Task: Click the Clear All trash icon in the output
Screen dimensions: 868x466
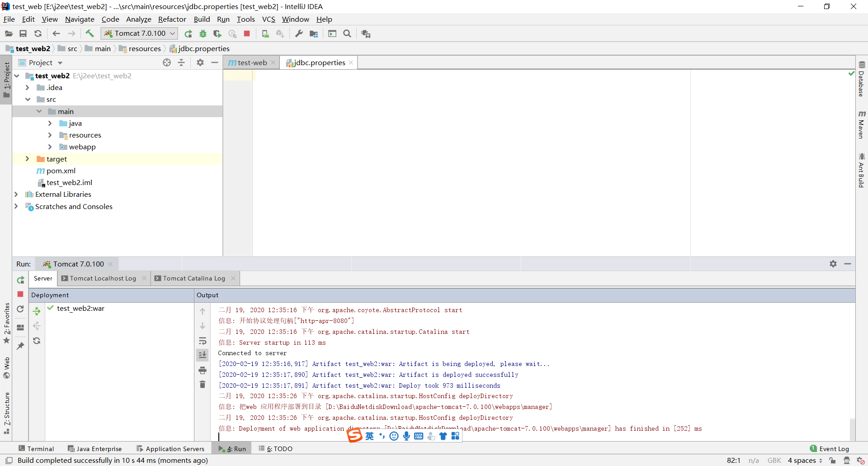Action: tap(203, 385)
